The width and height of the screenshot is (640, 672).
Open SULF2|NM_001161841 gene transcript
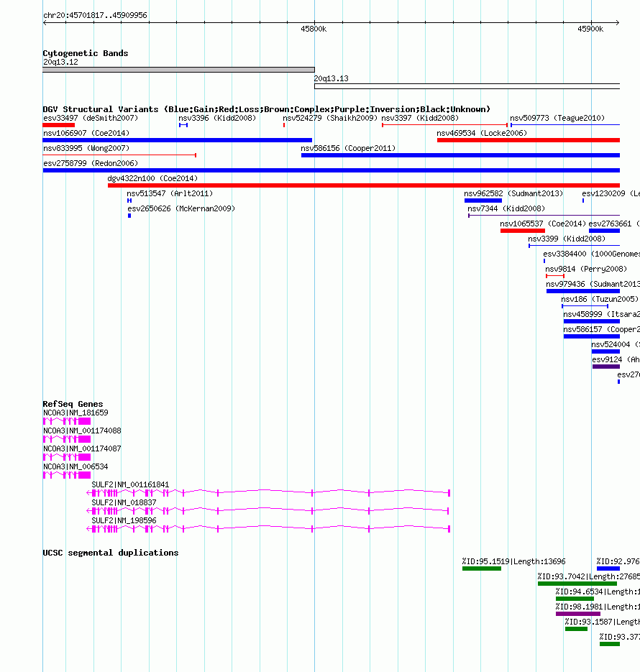pos(268,493)
